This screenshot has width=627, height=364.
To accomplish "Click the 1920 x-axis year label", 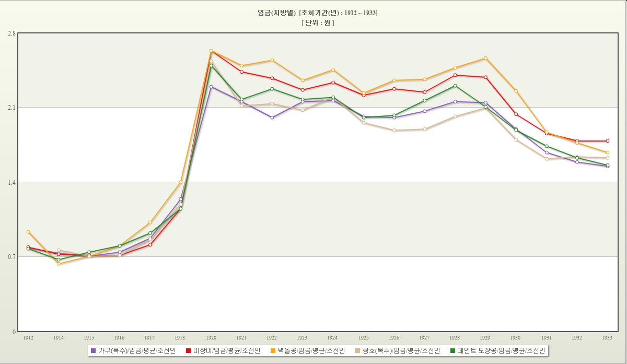I will coord(211,338).
